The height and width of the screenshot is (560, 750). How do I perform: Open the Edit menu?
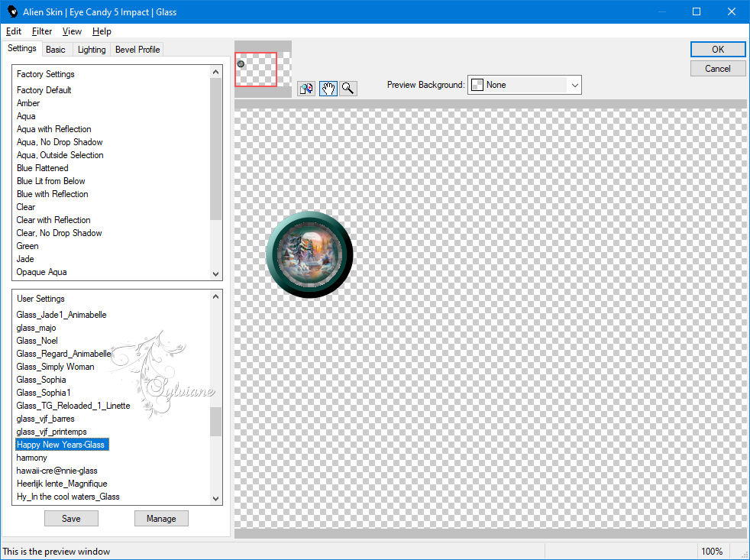[x=14, y=31]
